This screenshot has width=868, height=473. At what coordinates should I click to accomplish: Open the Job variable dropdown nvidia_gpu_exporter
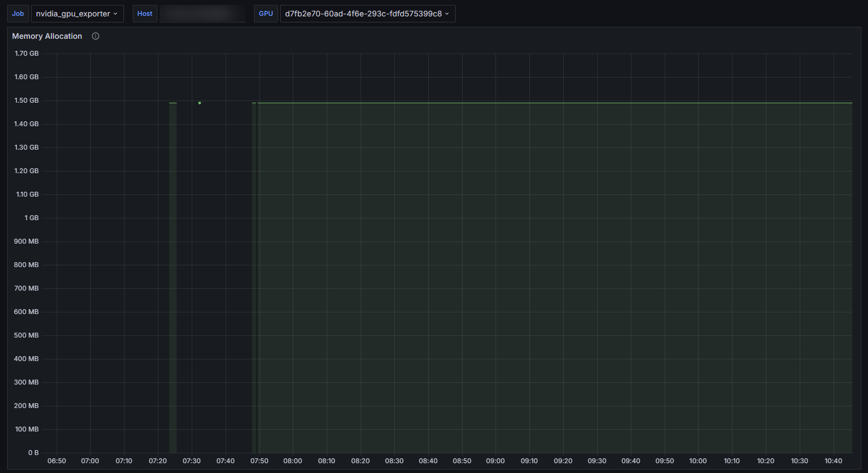point(78,14)
